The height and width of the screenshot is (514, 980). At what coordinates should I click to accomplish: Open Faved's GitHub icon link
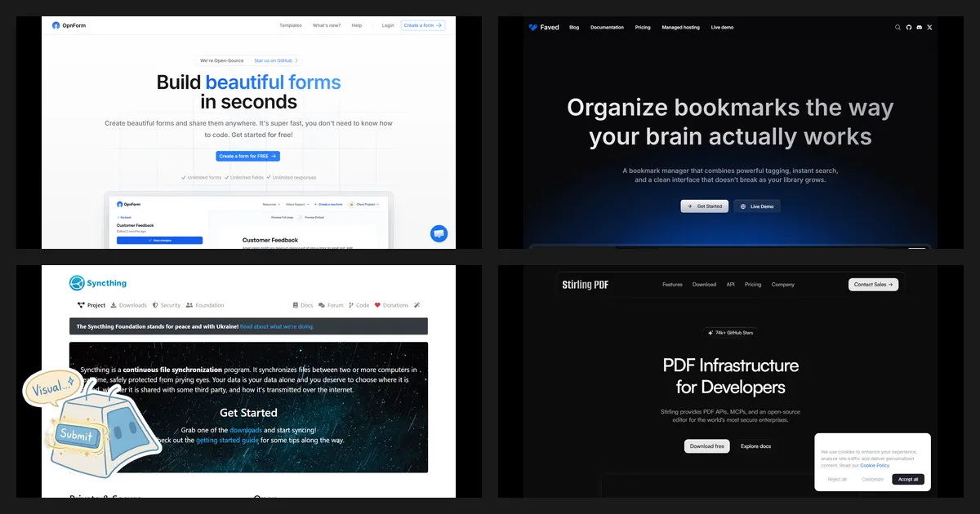click(909, 27)
